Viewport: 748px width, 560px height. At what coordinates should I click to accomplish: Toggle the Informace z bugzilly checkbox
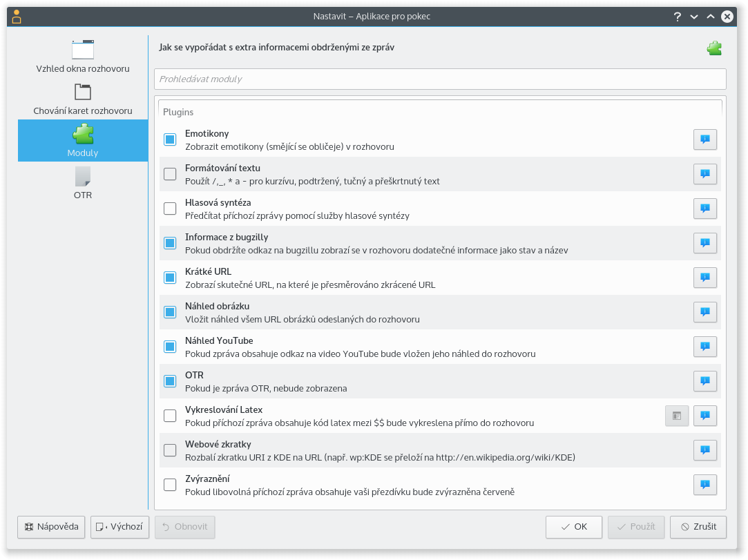coord(170,243)
